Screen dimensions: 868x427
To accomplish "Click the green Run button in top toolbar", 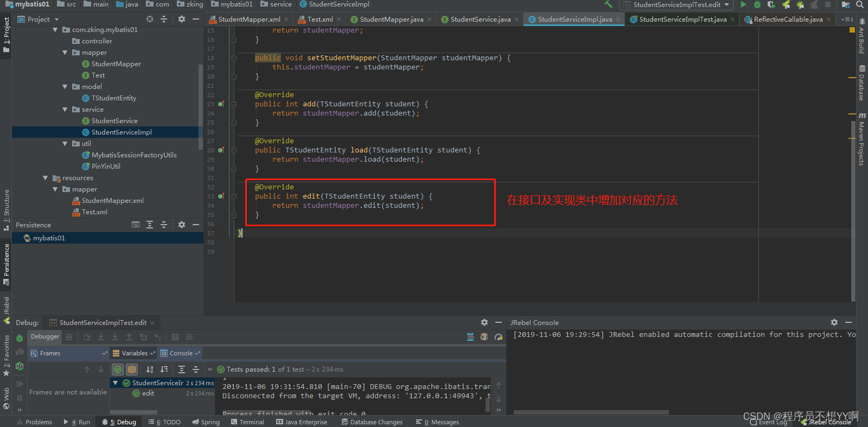I will tap(743, 4).
